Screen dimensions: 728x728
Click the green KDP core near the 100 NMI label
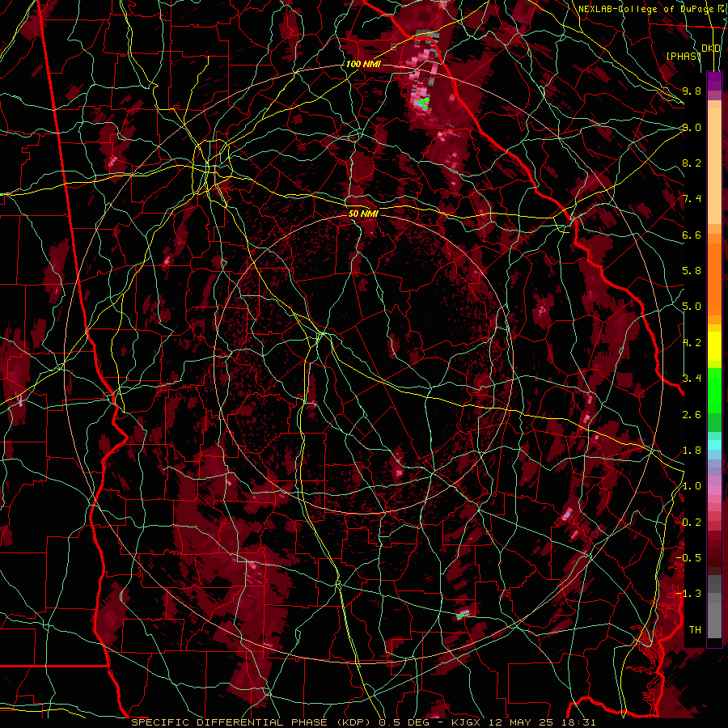click(x=423, y=102)
